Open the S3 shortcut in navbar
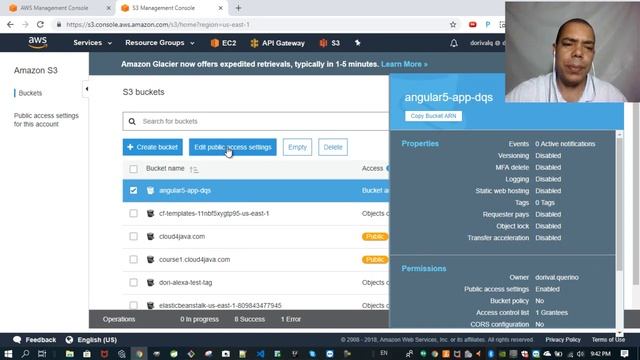Screen dimensions: 640x360 click(x=330, y=43)
